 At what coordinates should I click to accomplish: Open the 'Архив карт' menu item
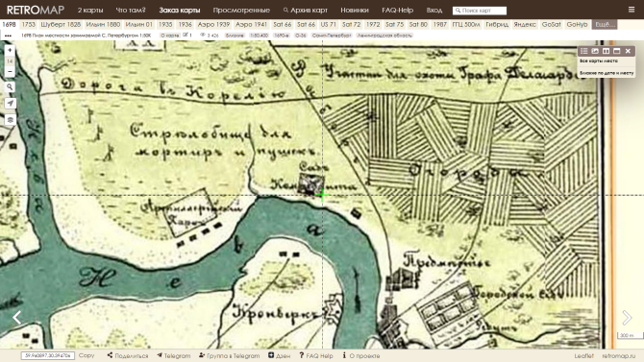pos(305,10)
